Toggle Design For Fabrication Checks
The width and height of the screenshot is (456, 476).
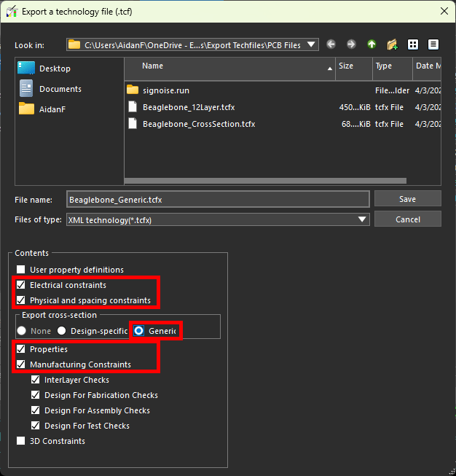(36, 394)
